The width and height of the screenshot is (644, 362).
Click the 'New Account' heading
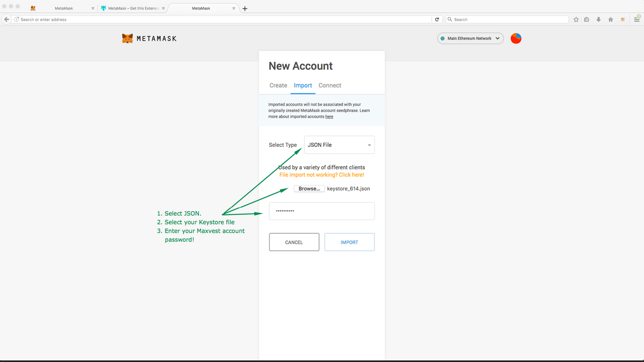pos(300,66)
